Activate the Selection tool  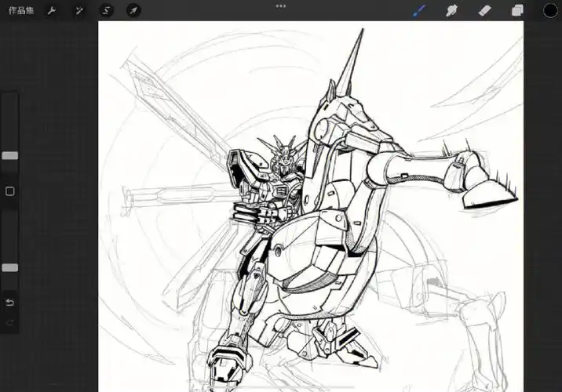tap(106, 11)
